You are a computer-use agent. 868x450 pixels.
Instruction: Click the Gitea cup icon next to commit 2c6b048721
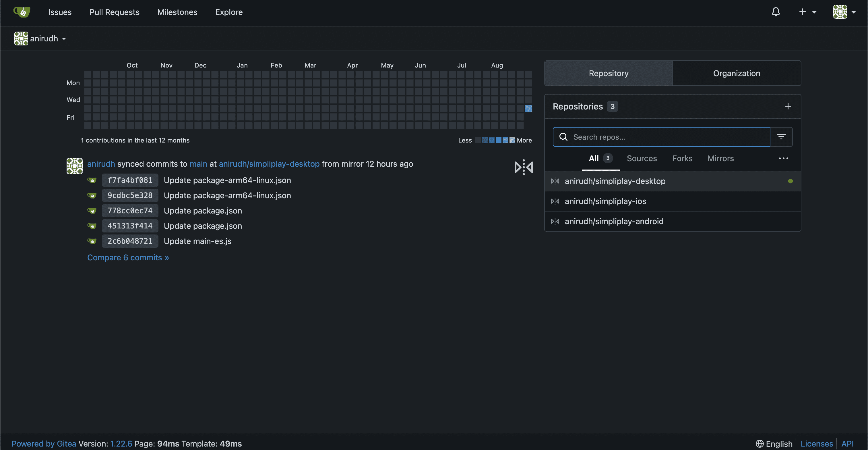(x=92, y=241)
